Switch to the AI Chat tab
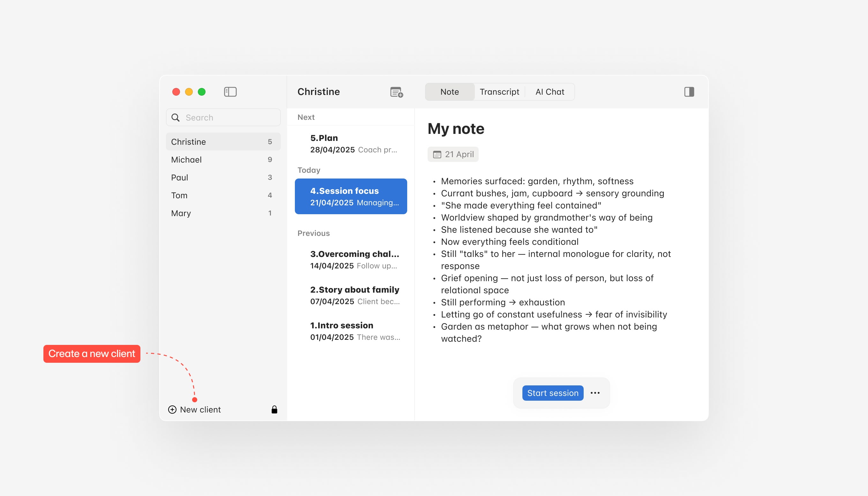 pos(550,91)
